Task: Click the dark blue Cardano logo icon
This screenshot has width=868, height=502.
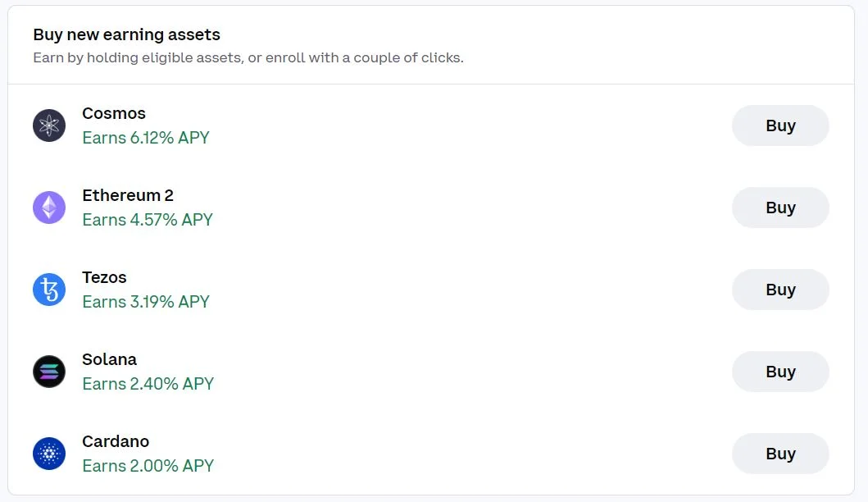Action: (x=49, y=454)
